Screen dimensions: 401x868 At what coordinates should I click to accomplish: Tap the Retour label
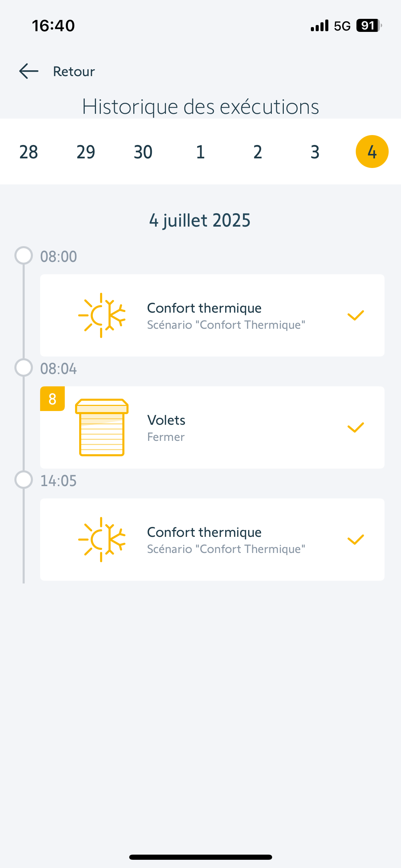point(74,72)
